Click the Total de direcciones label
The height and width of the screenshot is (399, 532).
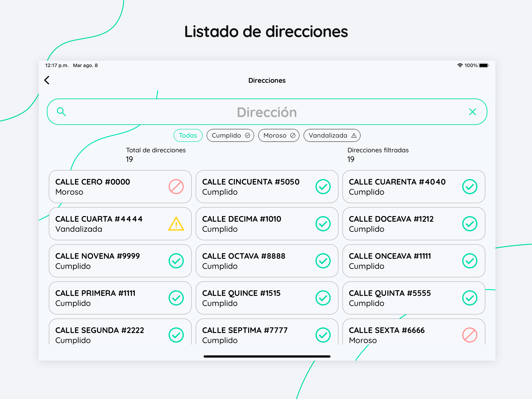[156, 150]
